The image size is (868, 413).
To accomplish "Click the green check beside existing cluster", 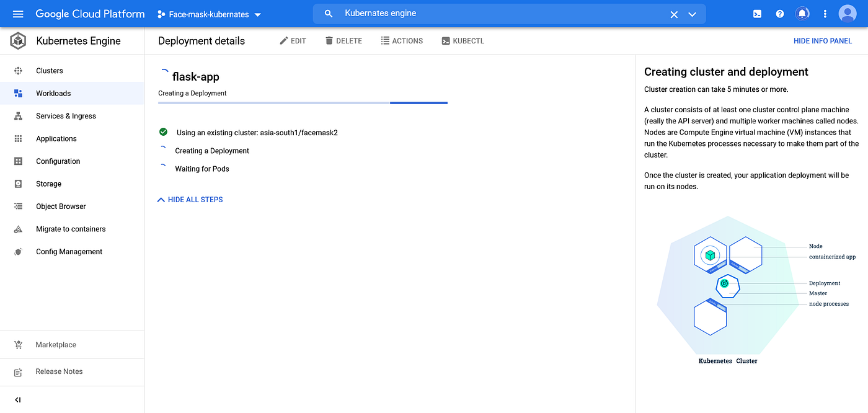I will pos(163,132).
